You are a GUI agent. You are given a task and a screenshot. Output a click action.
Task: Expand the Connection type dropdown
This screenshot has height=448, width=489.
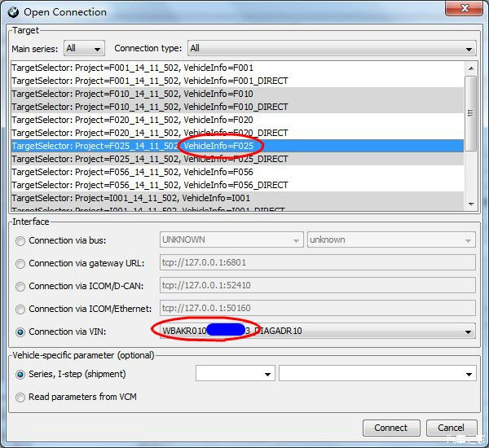(x=331, y=49)
